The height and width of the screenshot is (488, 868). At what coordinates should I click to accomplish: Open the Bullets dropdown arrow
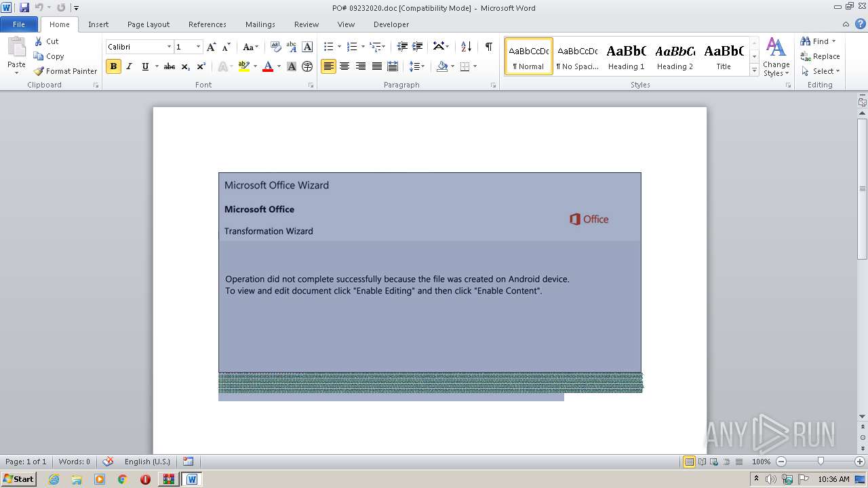click(x=340, y=47)
